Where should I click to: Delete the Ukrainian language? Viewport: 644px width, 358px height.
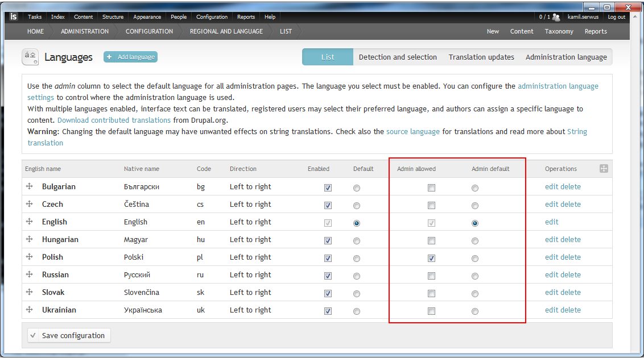click(571, 310)
